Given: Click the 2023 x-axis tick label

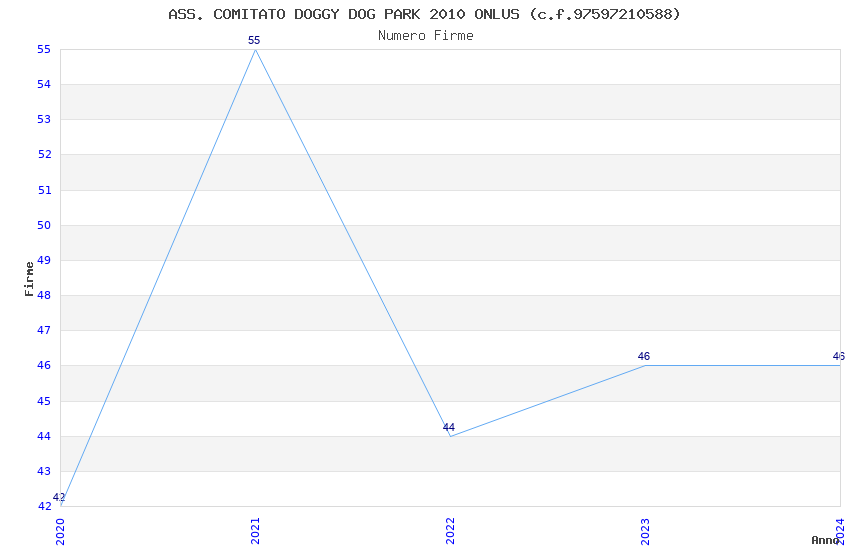Looking at the screenshot, I should [x=645, y=532].
